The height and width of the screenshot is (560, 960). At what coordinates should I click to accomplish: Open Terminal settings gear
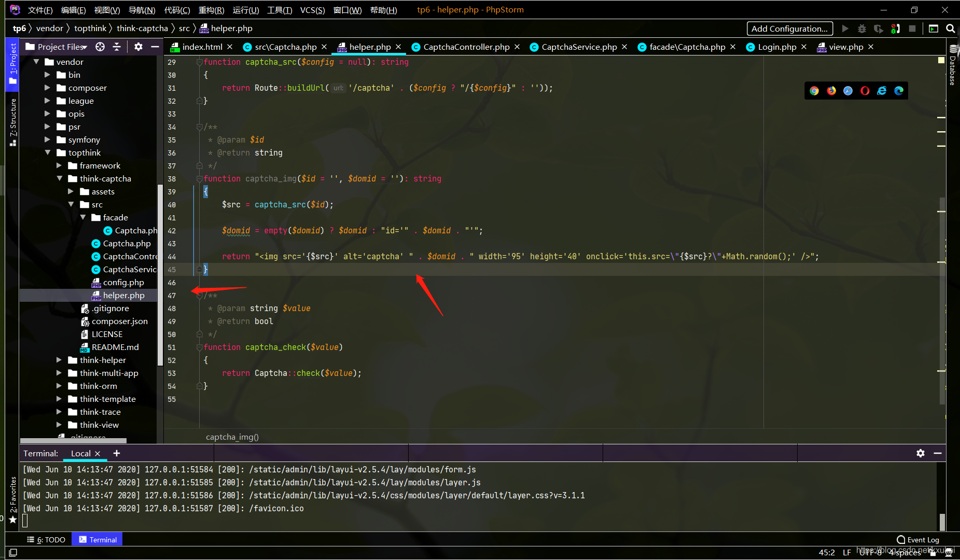[x=921, y=453]
